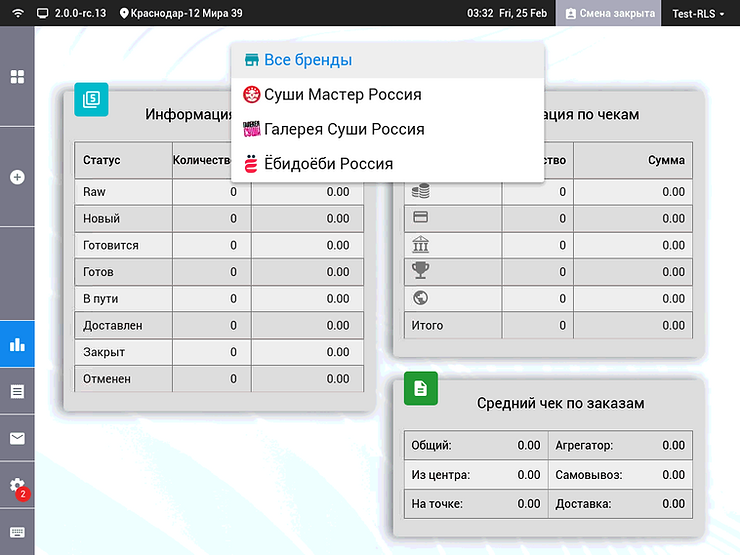Open the Test-RLS user dropdown
Image resolution: width=740 pixels, height=555 pixels.
pos(698,14)
